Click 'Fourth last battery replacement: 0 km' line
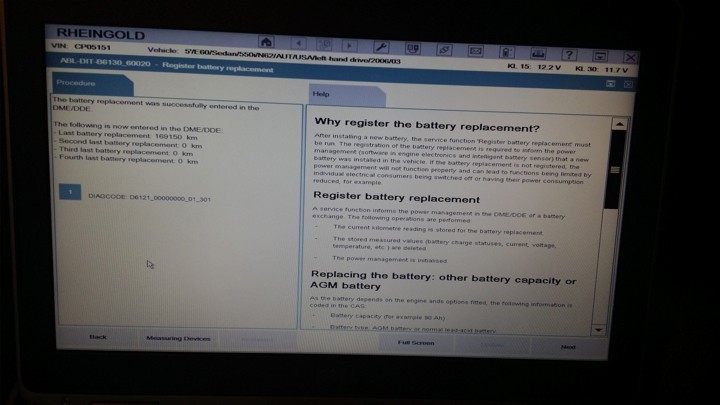 128,159
